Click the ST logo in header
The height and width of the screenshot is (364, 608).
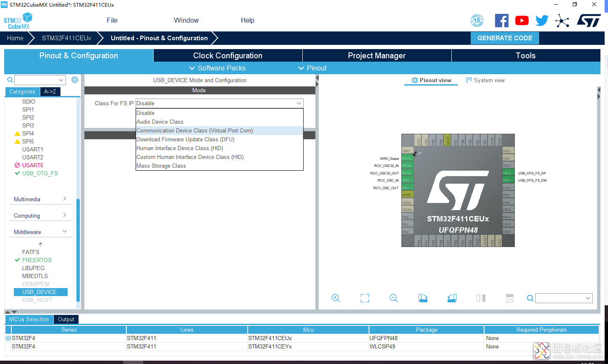click(x=589, y=21)
